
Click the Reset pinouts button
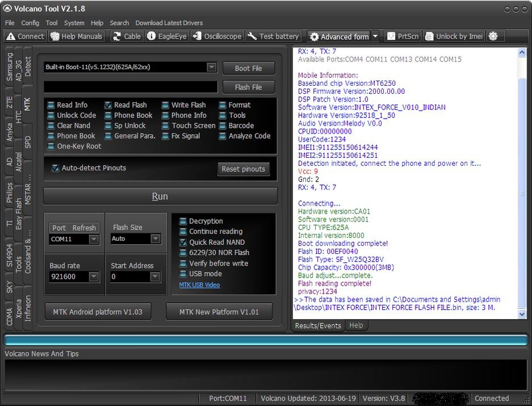[x=243, y=169]
